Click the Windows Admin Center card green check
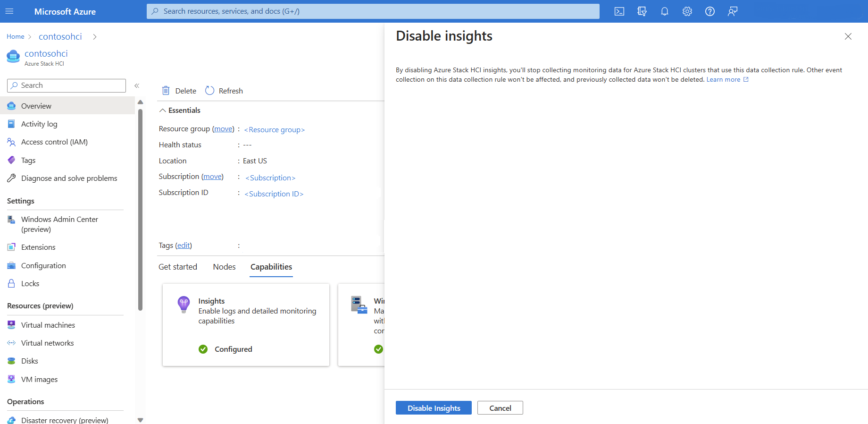The width and height of the screenshot is (868, 424). [378, 349]
